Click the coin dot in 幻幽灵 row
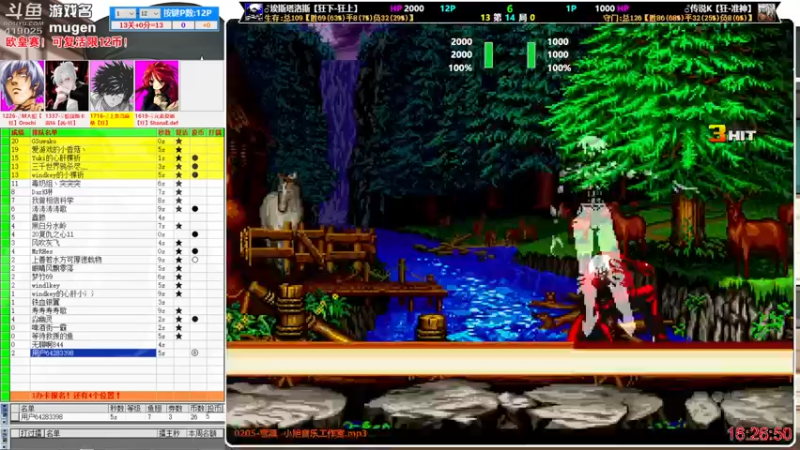 coord(195,319)
